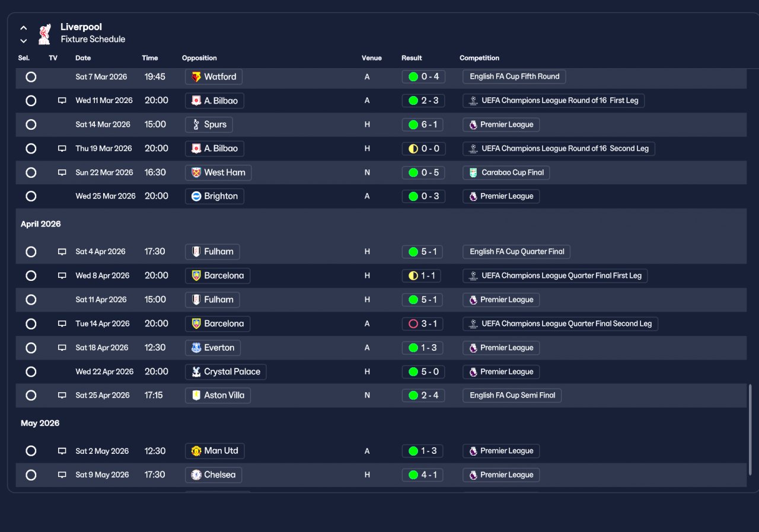Click TV icon on Wed 8 Apr Barcelona row
This screenshot has width=759, height=532.
[x=62, y=275]
